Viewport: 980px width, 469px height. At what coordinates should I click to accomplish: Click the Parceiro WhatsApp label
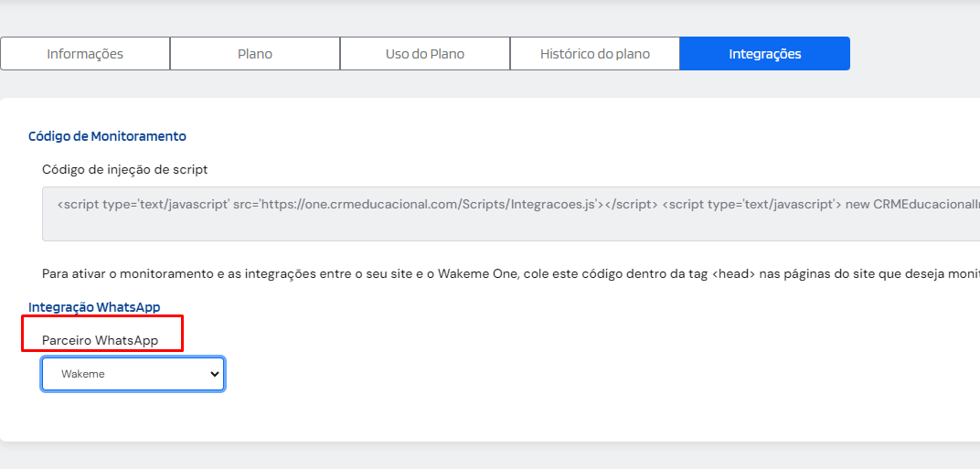[100, 340]
